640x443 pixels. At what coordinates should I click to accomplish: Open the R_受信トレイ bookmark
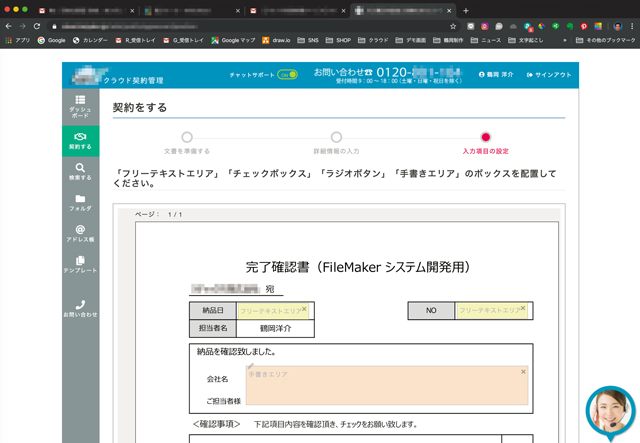136,40
